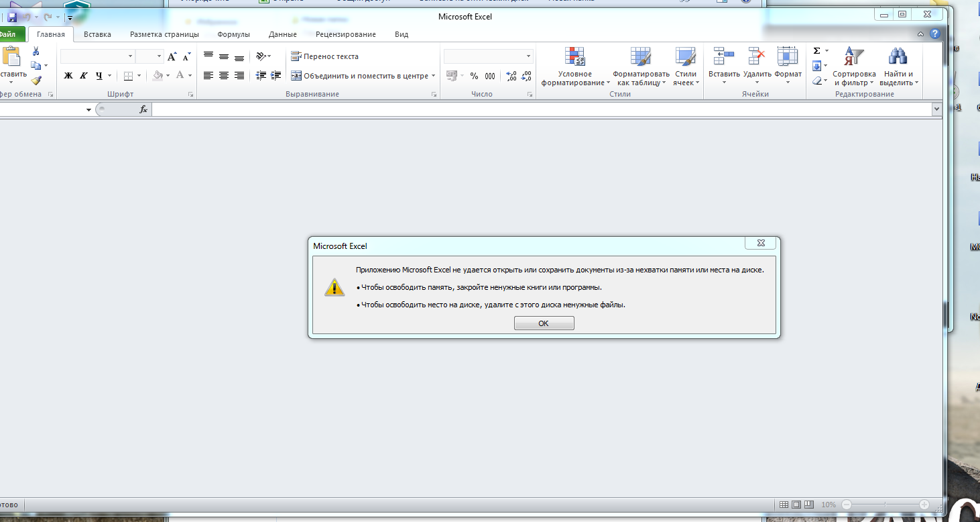Click the Вставить insert cells icon
Viewport: 980px width, 522px height.
724,58
